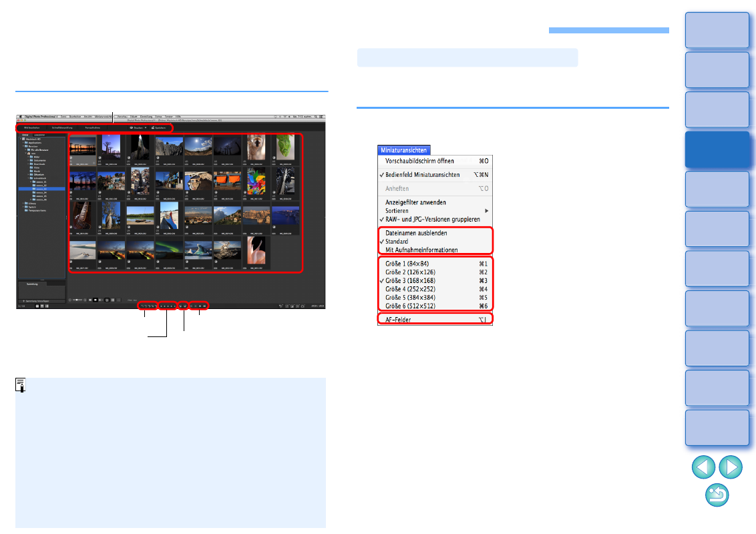
Task: Select the sunset baobab thumbnail
Action: coord(82,147)
